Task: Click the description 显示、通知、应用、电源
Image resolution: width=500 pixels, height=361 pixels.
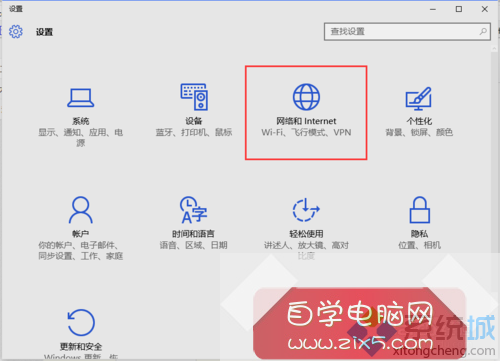Action: pyautogui.click(x=81, y=138)
